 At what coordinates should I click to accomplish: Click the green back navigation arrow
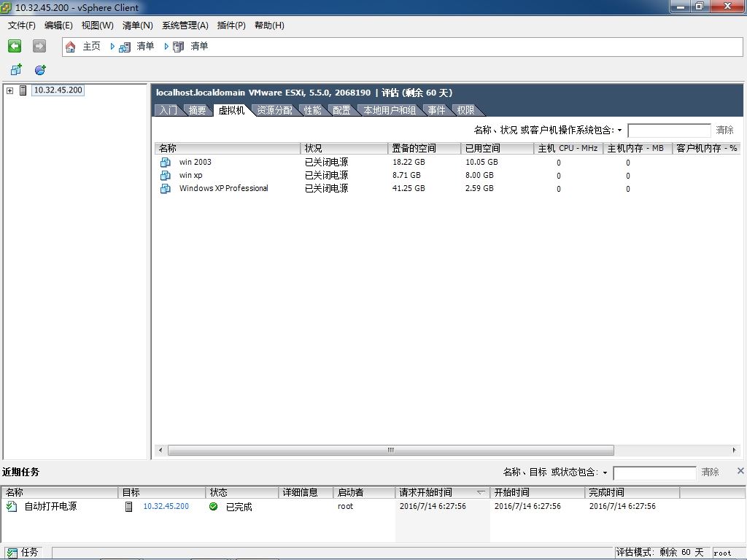point(15,46)
